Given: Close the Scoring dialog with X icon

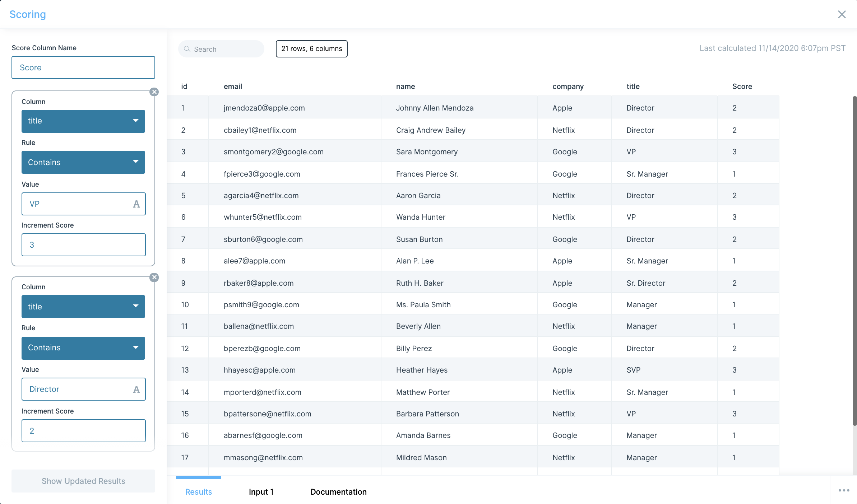Looking at the screenshot, I should click(x=842, y=14).
